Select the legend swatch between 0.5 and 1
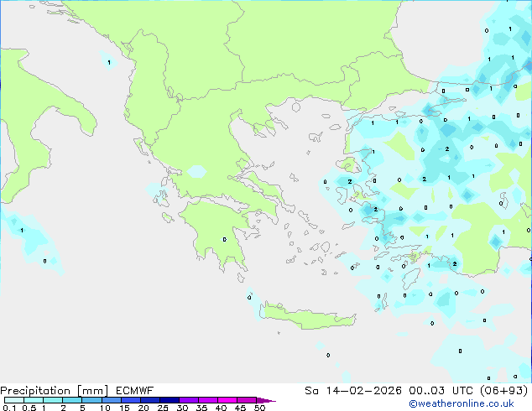The width and height of the screenshot is (532, 411). coord(34,400)
